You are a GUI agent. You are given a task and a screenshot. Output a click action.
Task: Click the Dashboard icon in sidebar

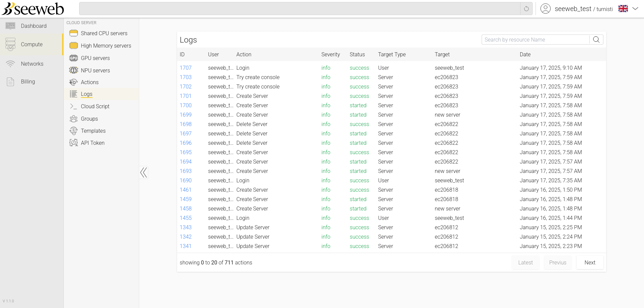click(x=10, y=26)
